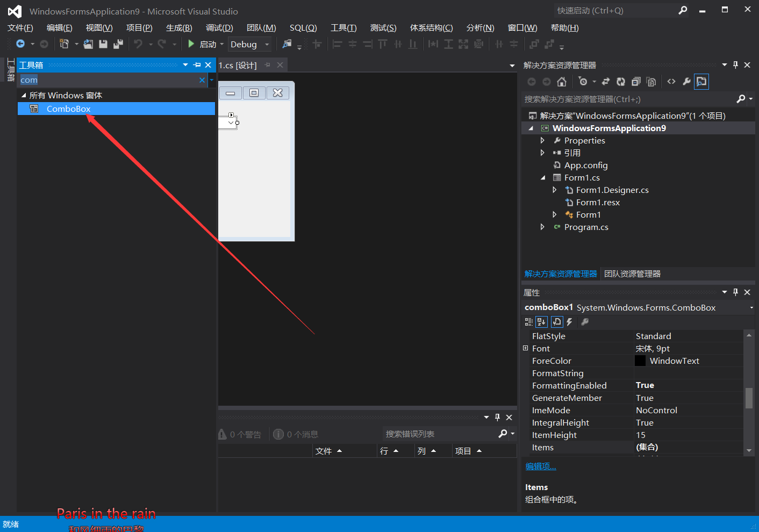759x532 pixels.
Task: Click Sync with Active Document icon
Action: 606,82
